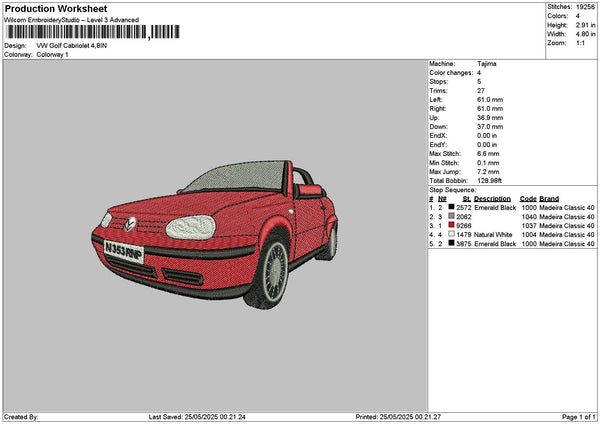Click the 'St.' column header
Image resolution: width=600 pixels, height=424 pixels.
(x=466, y=199)
